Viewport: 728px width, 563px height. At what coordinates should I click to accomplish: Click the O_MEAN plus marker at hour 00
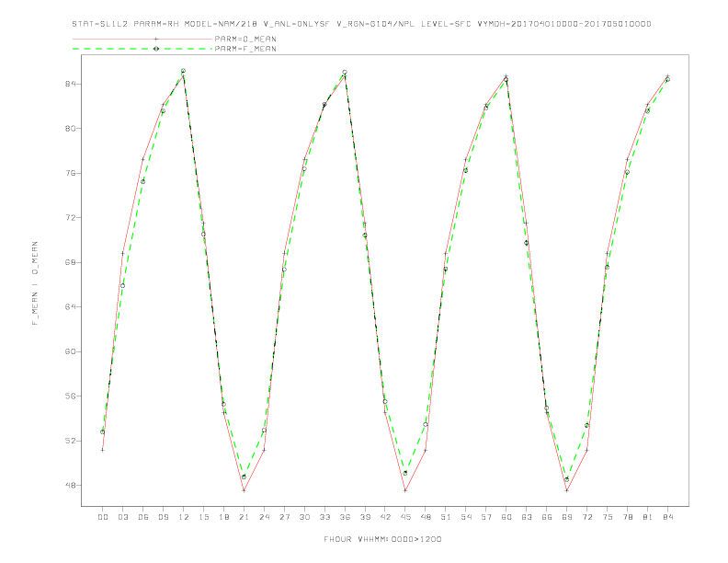103,450
